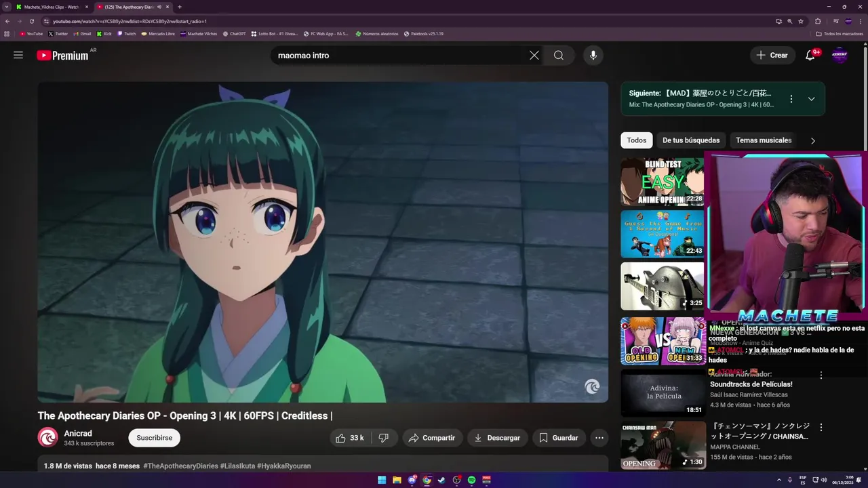868x488 pixels.
Task: Open Todos los marcadores folder
Action: tap(840, 33)
